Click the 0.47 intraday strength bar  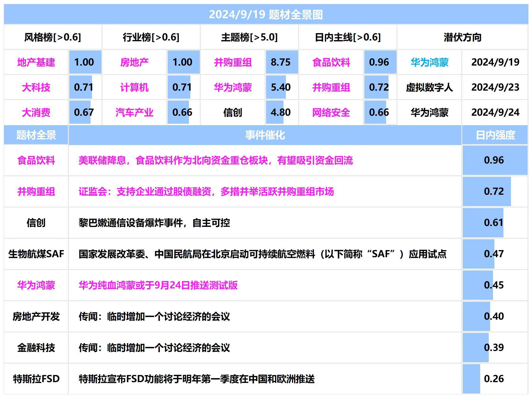pyautogui.click(x=479, y=254)
